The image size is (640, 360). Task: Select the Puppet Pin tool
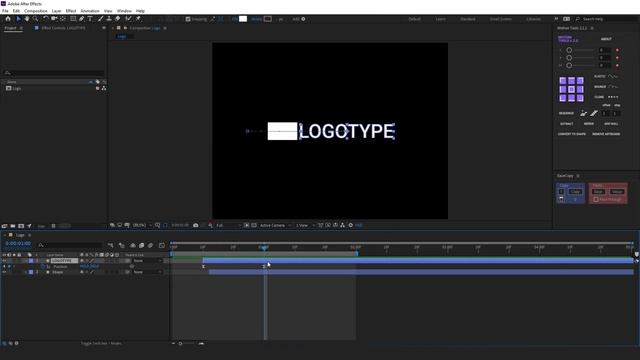pyautogui.click(x=138, y=19)
